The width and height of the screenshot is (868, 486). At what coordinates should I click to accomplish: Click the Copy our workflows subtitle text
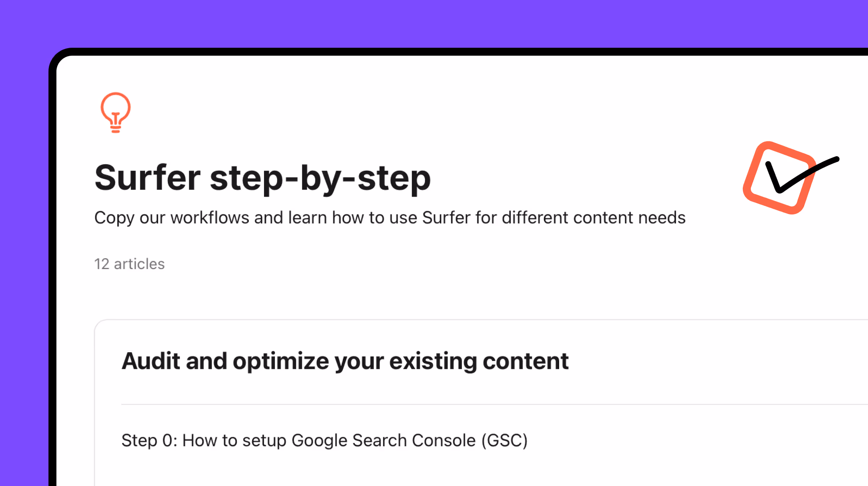pos(390,218)
